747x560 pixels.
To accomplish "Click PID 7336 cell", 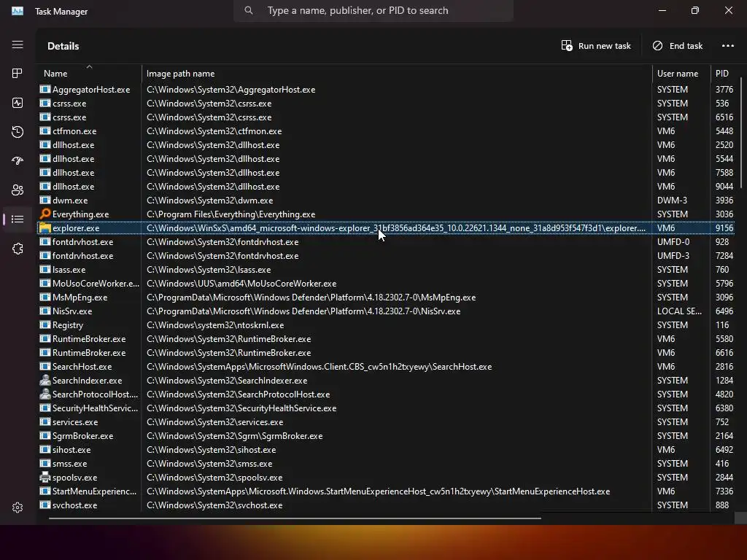I will pyautogui.click(x=724, y=491).
